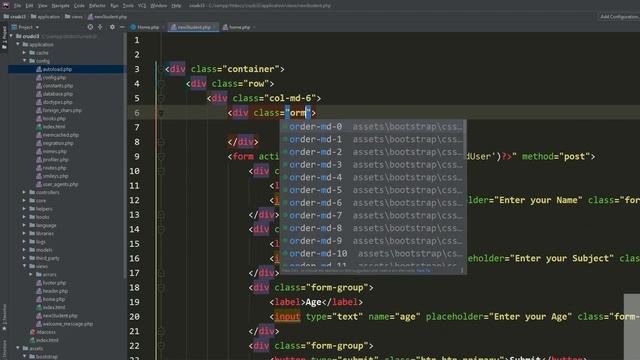Screen dimensions: 640x360
Task: Expand the errors folder
Action: 31,274
